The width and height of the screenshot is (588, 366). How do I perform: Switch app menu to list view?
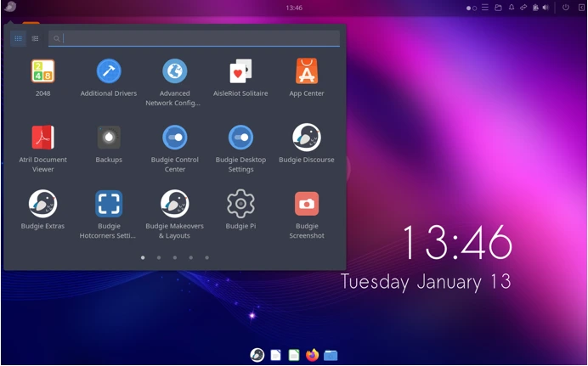(35, 38)
